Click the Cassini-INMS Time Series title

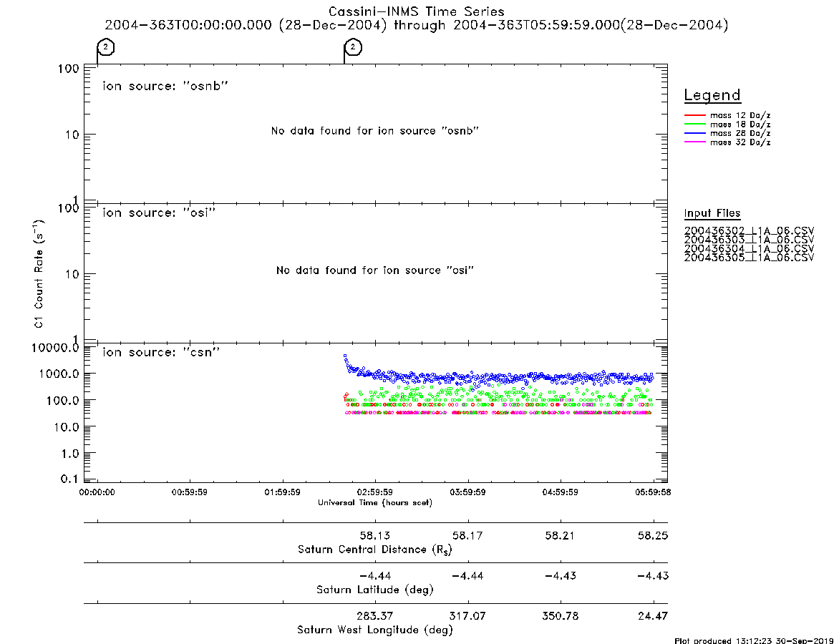[417, 11]
